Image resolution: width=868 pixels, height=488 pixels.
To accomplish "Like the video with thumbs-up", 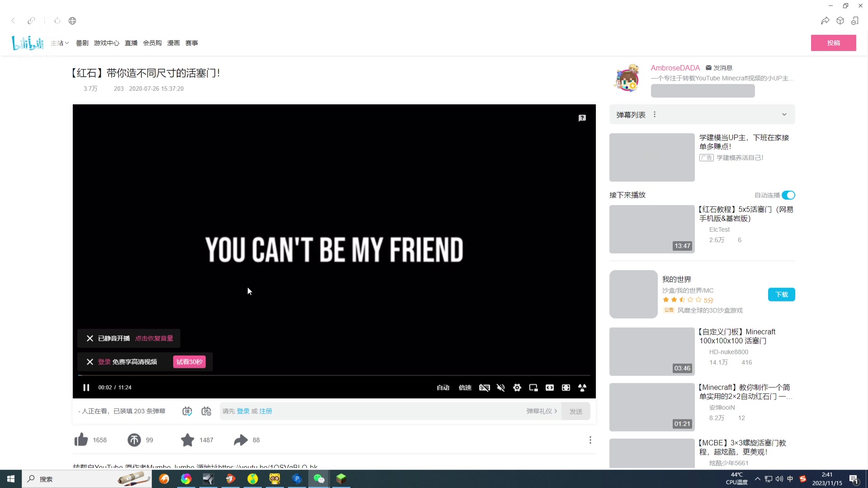I will click(81, 440).
